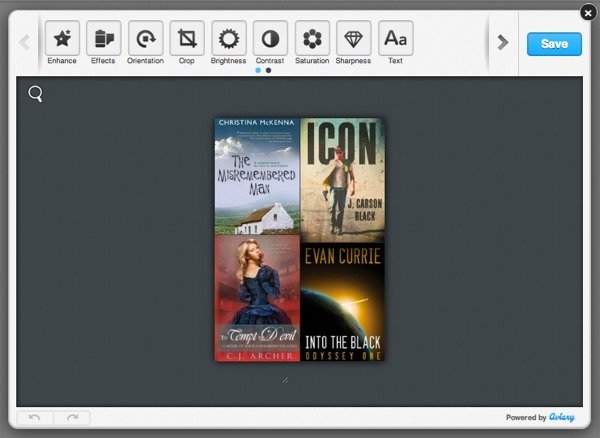
Task: Click the resize handle below the image
Action: (x=285, y=380)
